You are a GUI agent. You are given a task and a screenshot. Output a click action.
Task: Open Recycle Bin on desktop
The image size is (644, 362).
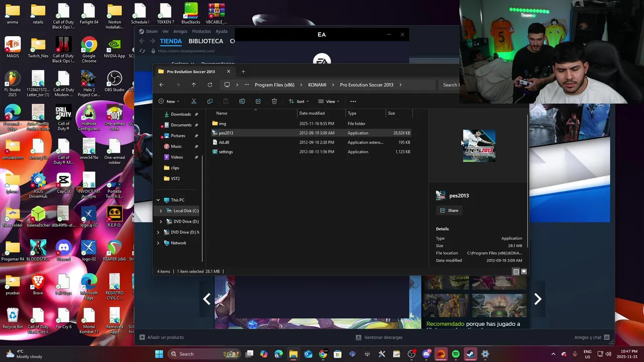tap(13, 318)
